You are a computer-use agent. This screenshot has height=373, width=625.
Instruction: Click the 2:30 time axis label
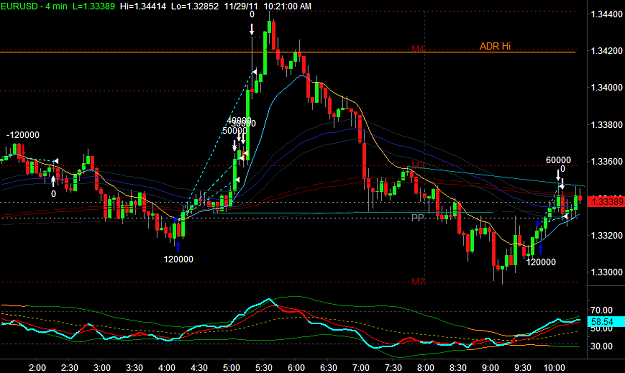coord(69,367)
